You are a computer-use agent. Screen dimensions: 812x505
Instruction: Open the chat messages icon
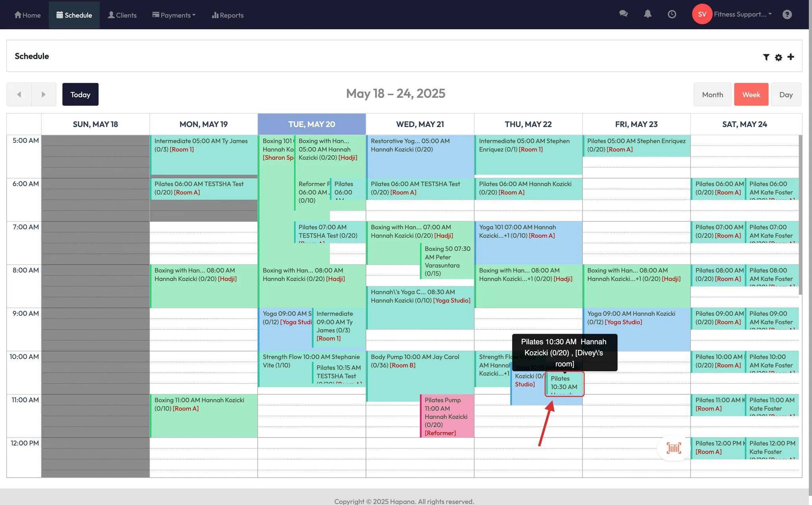pos(623,14)
